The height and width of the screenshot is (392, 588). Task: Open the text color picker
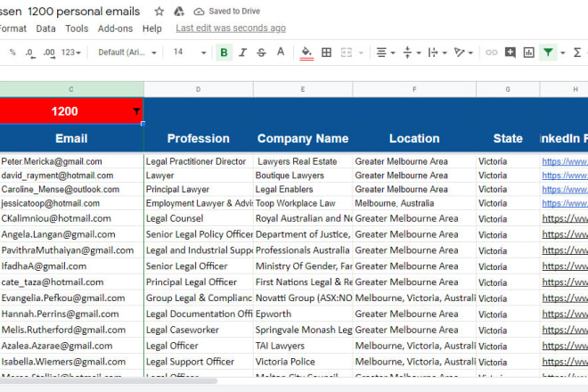point(281,53)
